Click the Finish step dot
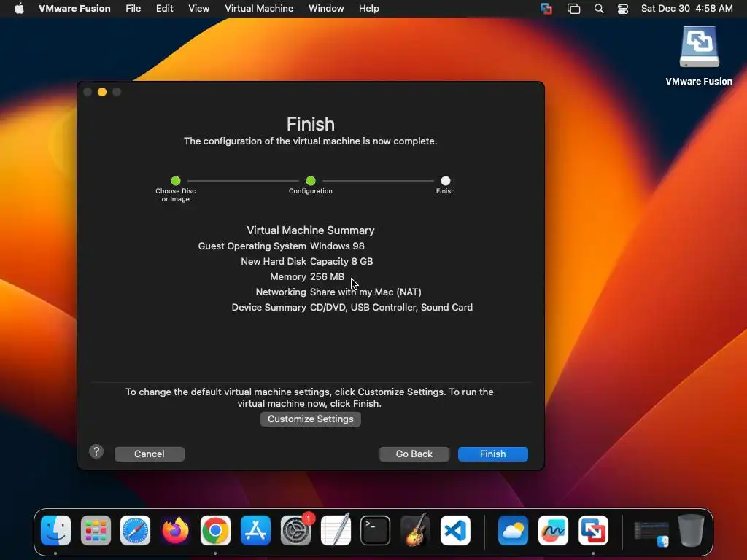This screenshot has height=560, width=747. click(x=446, y=181)
